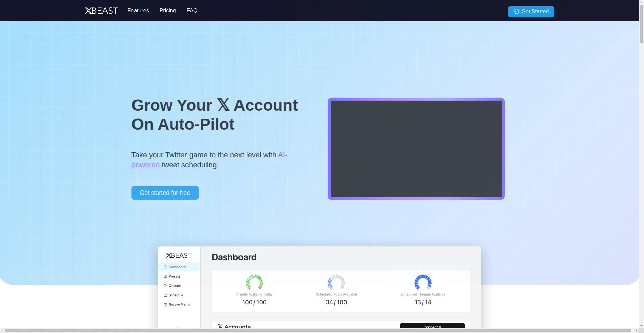This screenshot has height=333, width=644.
Task: Click the 34 / 100 posts value
Action: point(336,302)
